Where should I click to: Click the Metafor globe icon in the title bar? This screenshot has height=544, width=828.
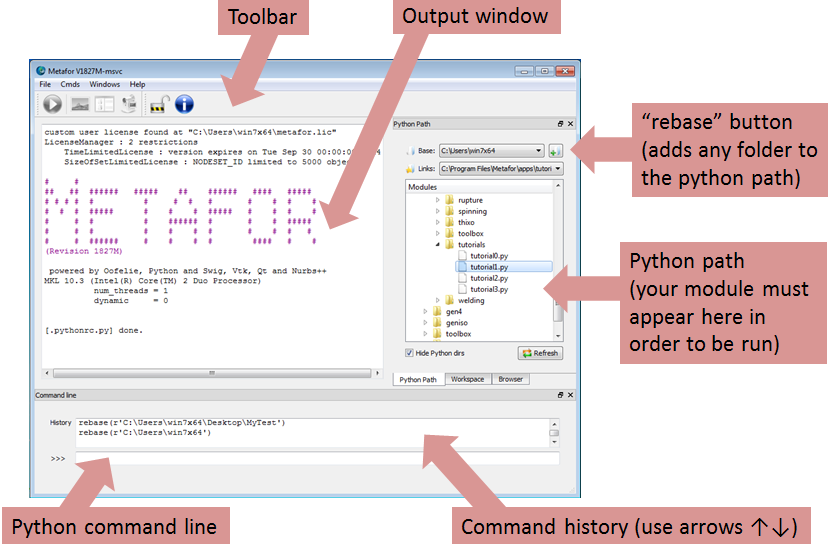coord(41,71)
